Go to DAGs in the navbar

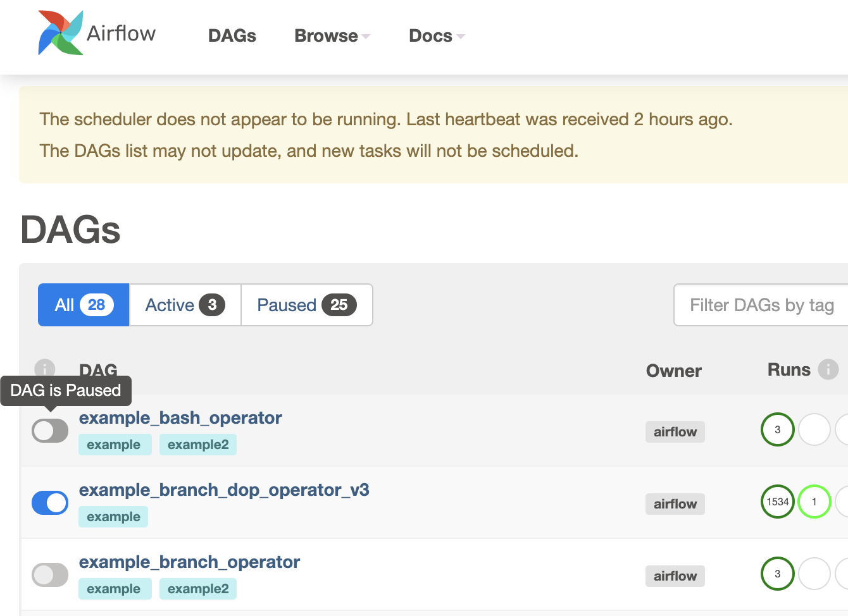point(232,36)
